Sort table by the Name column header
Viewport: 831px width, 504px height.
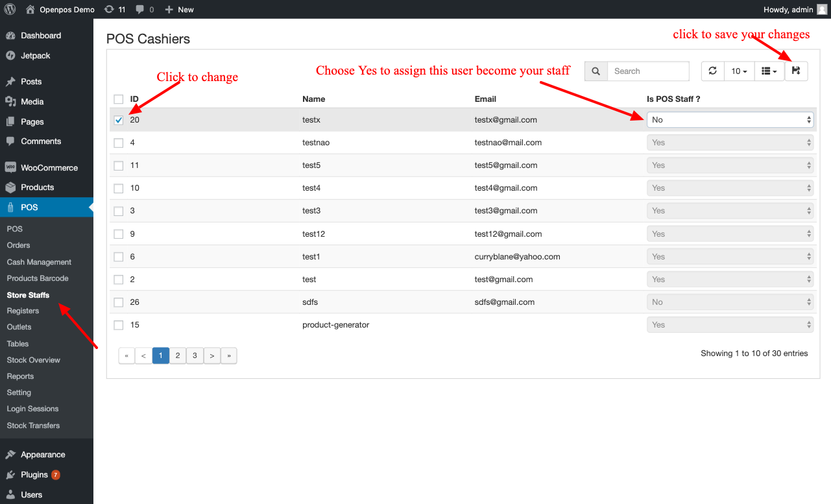click(314, 99)
